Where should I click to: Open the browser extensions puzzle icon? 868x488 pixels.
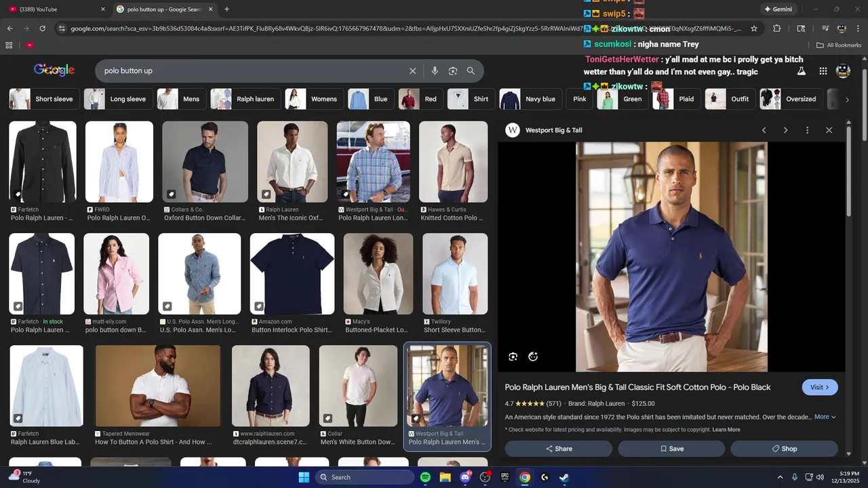click(777, 28)
